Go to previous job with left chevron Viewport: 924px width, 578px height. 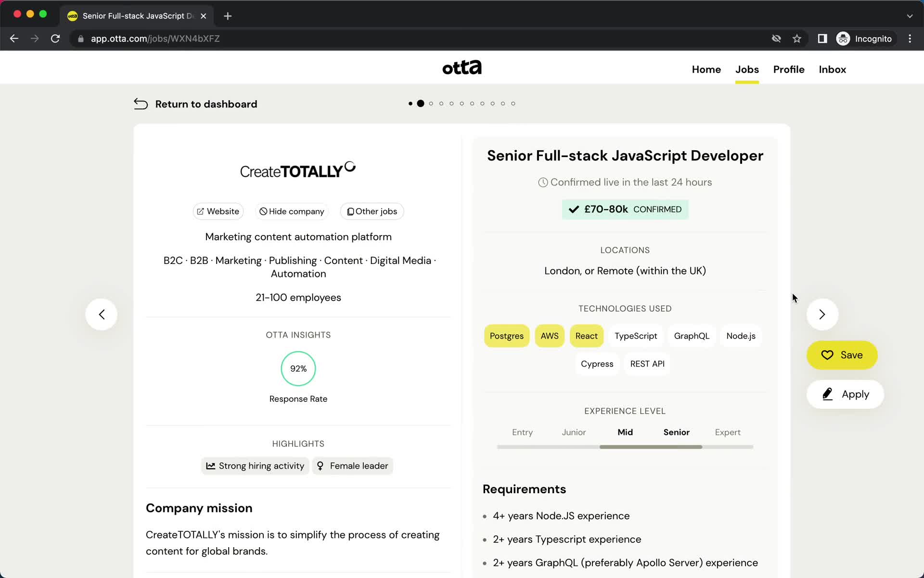click(x=102, y=315)
